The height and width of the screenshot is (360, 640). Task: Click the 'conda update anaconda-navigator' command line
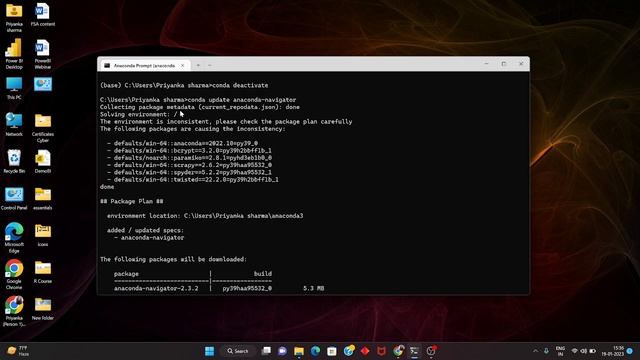click(198, 100)
